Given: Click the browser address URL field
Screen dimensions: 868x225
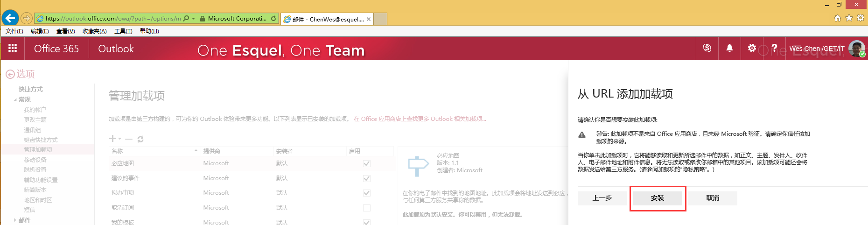Looking at the screenshot, I should pyautogui.click(x=113, y=19).
